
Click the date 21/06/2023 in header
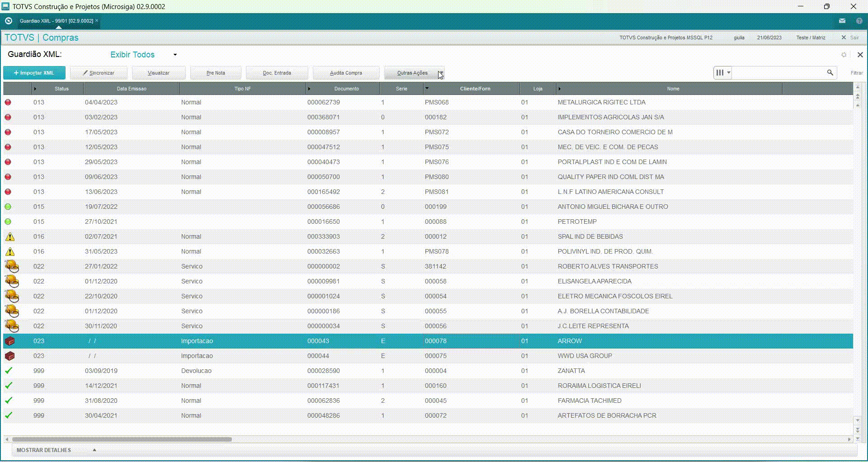[x=769, y=38]
